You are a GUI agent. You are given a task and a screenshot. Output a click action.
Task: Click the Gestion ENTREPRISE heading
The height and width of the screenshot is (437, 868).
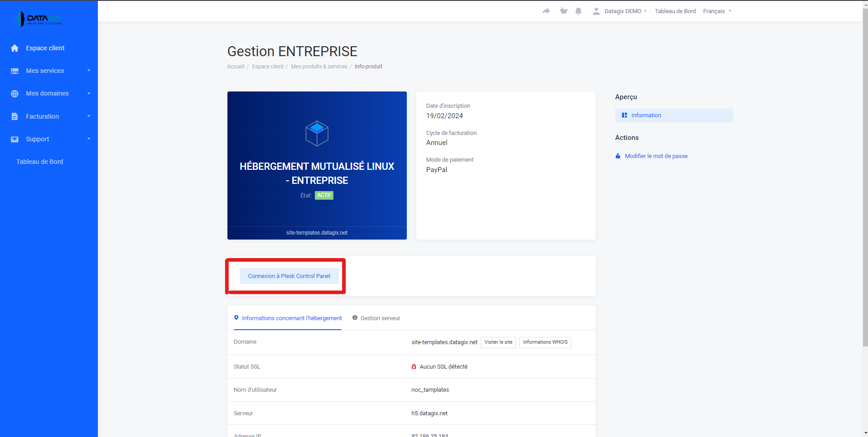(292, 51)
